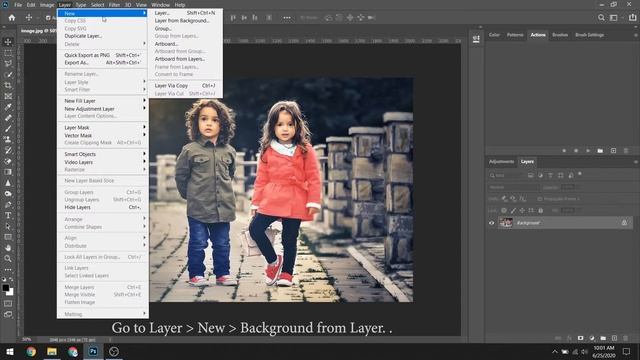Click the background color swatch
This screenshot has height=360, width=640.
10,292
